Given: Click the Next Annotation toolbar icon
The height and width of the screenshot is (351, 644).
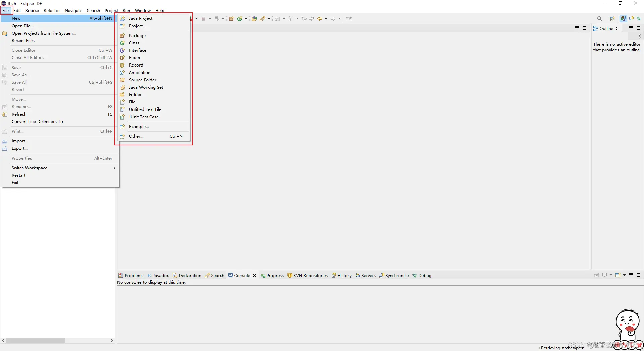Looking at the screenshot, I should click(x=277, y=19).
